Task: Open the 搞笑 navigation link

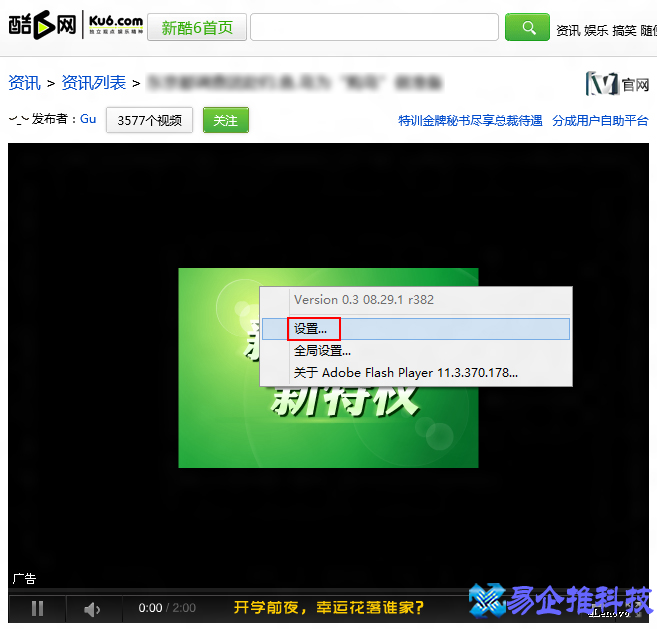Action: click(624, 31)
